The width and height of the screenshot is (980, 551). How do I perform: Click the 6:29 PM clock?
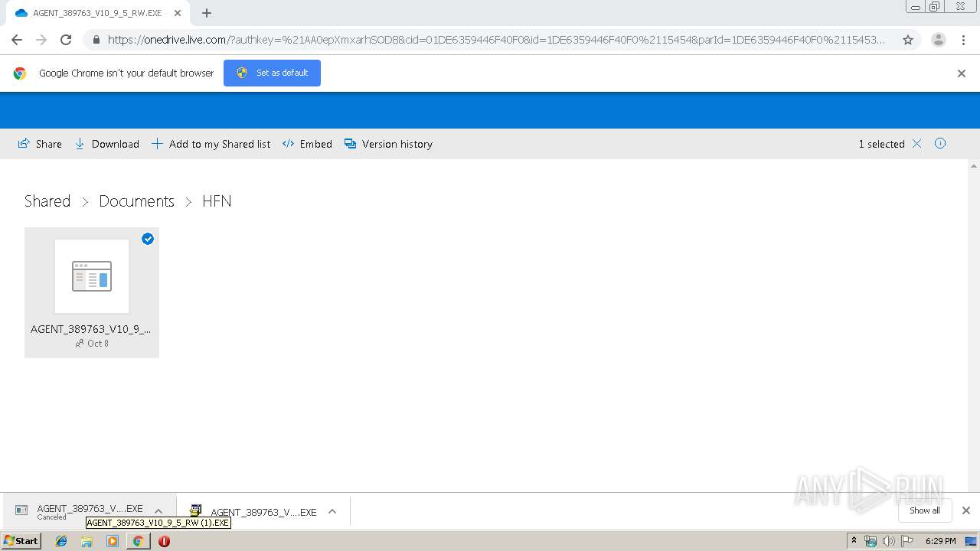tap(940, 541)
